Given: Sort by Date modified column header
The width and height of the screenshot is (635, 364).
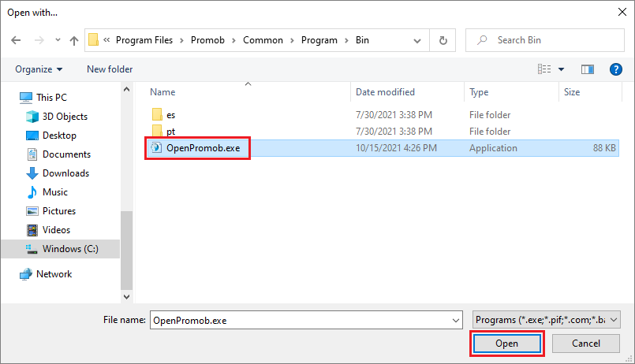Looking at the screenshot, I should click(385, 92).
